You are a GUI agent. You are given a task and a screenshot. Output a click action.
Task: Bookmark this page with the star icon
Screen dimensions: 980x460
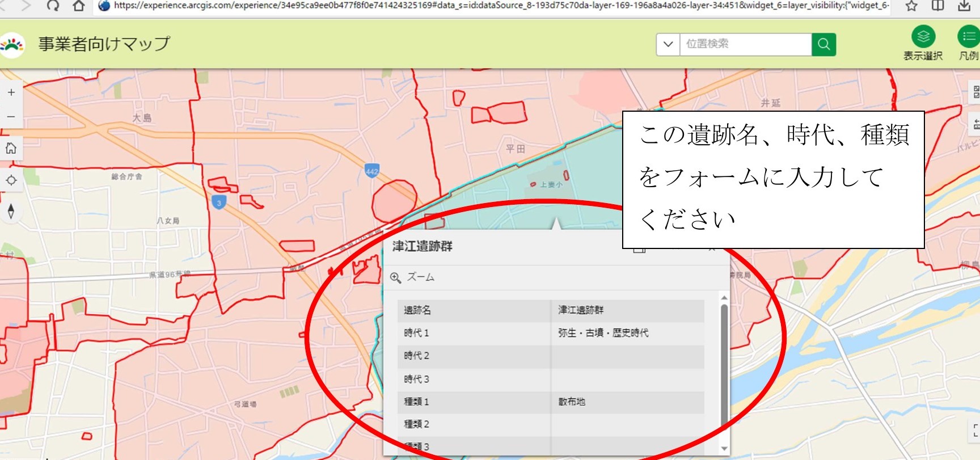911,6
